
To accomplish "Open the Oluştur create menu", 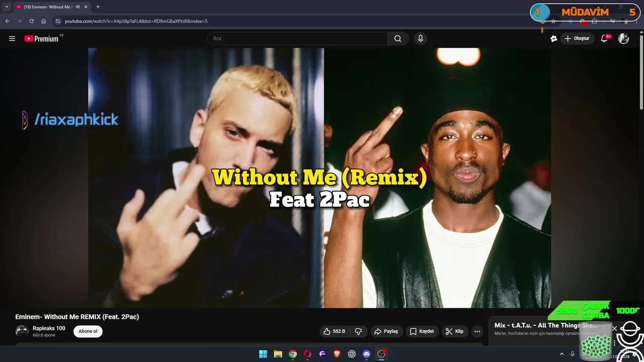I will [x=577, y=39].
